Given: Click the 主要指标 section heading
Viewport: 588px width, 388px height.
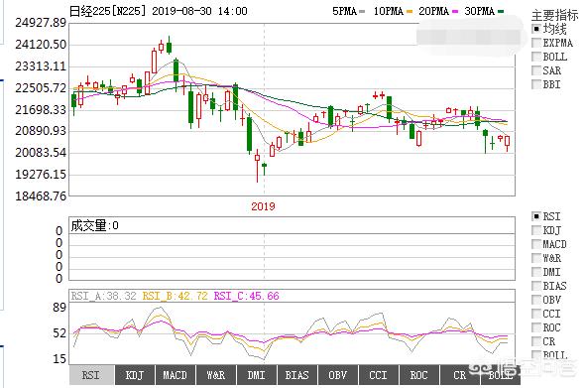Looking at the screenshot, I should [x=554, y=15].
